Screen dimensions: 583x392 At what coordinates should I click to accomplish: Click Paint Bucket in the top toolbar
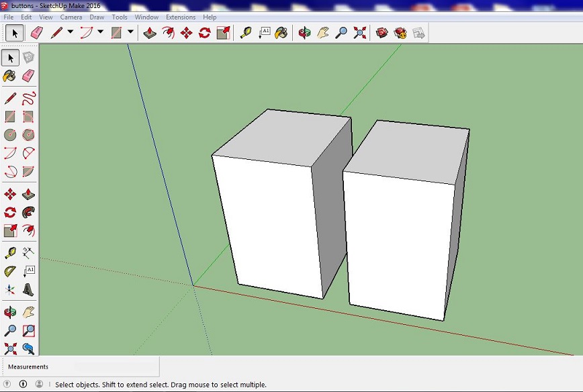281,33
